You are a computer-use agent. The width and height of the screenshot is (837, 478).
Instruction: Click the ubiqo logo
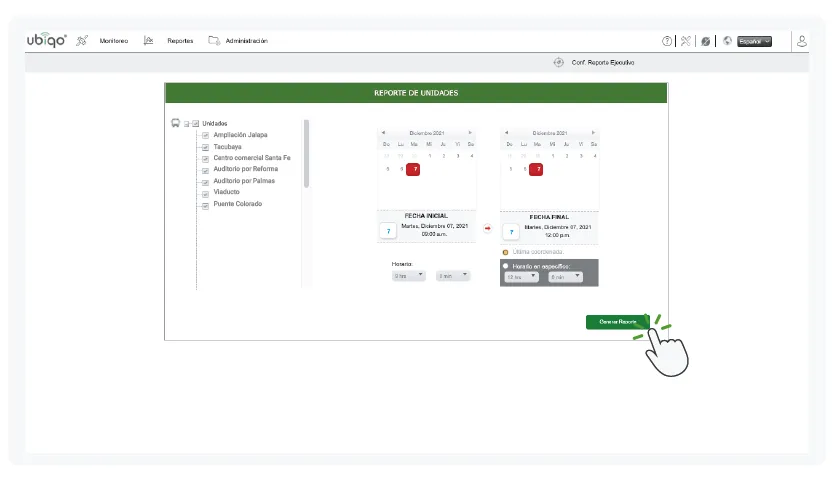pos(46,40)
